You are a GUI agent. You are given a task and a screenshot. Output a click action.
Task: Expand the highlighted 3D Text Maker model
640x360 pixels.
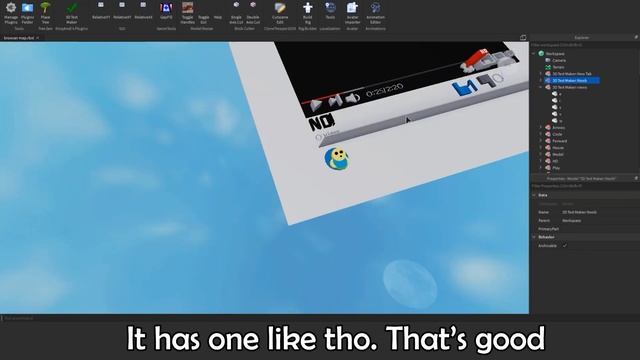(x=541, y=80)
